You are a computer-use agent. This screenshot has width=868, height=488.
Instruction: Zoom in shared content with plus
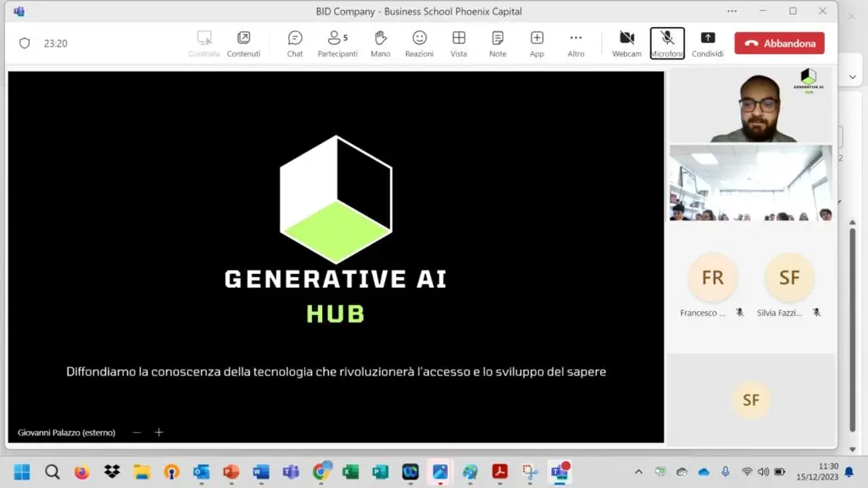pos(159,433)
